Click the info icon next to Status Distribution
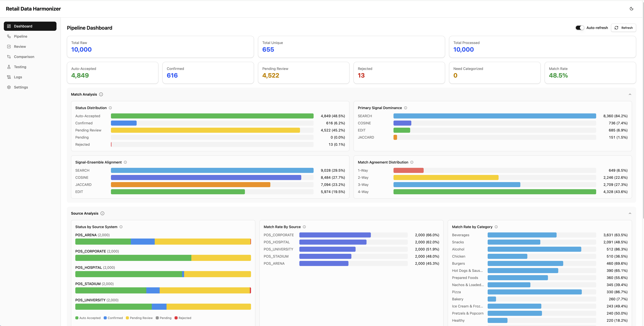Image resolution: width=644 pixels, height=326 pixels. pyautogui.click(x=110, y=108)
